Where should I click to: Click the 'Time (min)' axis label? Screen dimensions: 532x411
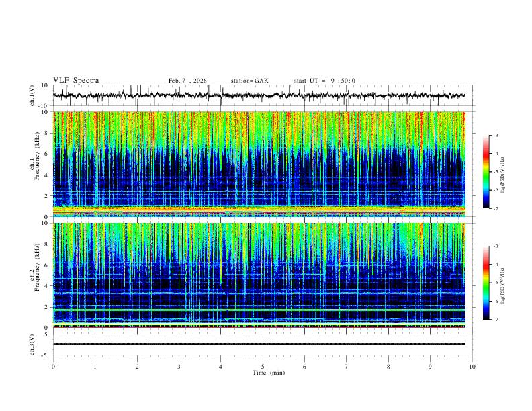(x=269, y=373)
